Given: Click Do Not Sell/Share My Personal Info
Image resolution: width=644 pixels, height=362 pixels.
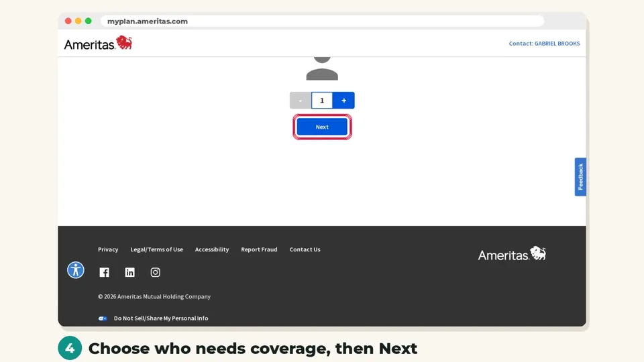Looking at the screenshot, I should (161, 318).
